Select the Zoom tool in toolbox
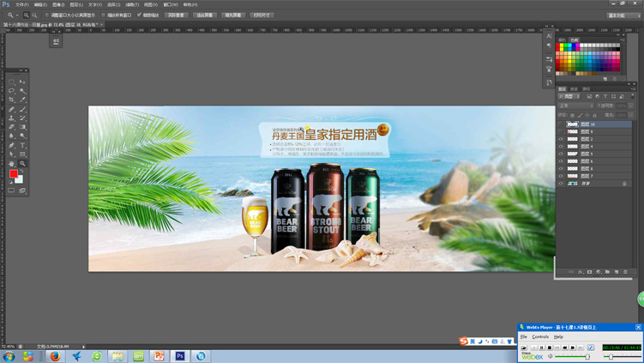Screen dimensions: 644x363 pos(22,163)
